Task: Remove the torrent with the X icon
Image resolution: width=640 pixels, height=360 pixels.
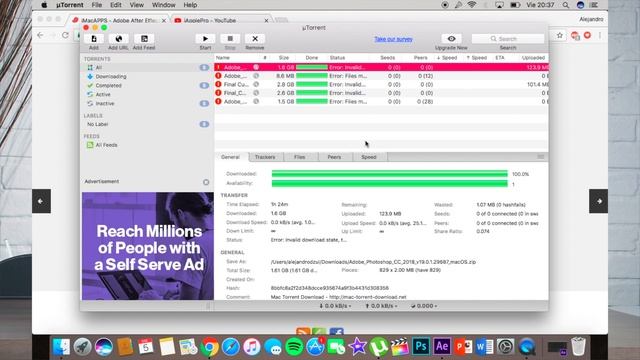Action: click(255, 39)
